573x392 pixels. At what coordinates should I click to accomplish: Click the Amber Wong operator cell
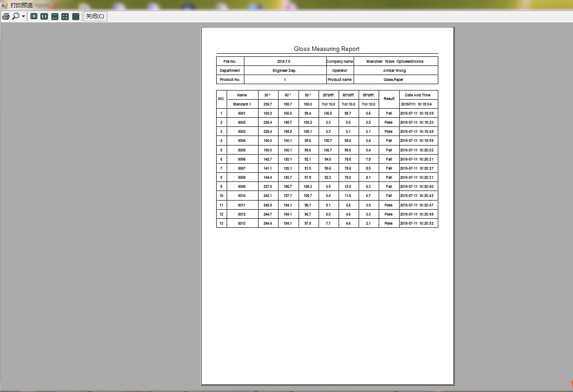(x=396, y=70)
